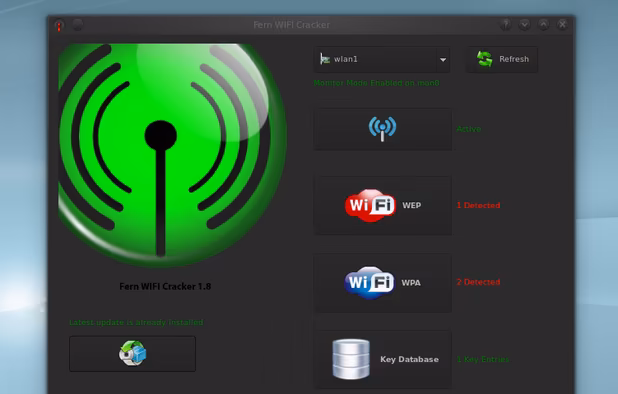Click the network card icon beside wlan1
Screen dimensions: 618x394
(x=325, y=59)
